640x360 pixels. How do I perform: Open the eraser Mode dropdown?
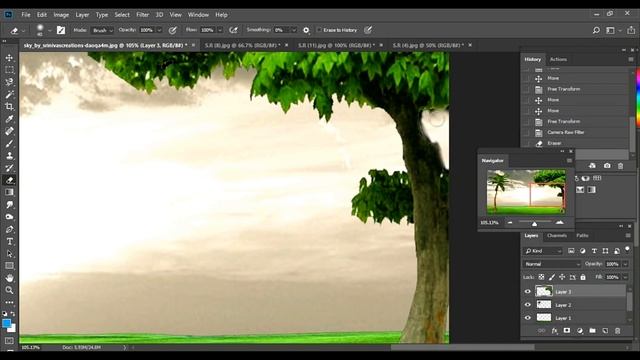point(102,30)
